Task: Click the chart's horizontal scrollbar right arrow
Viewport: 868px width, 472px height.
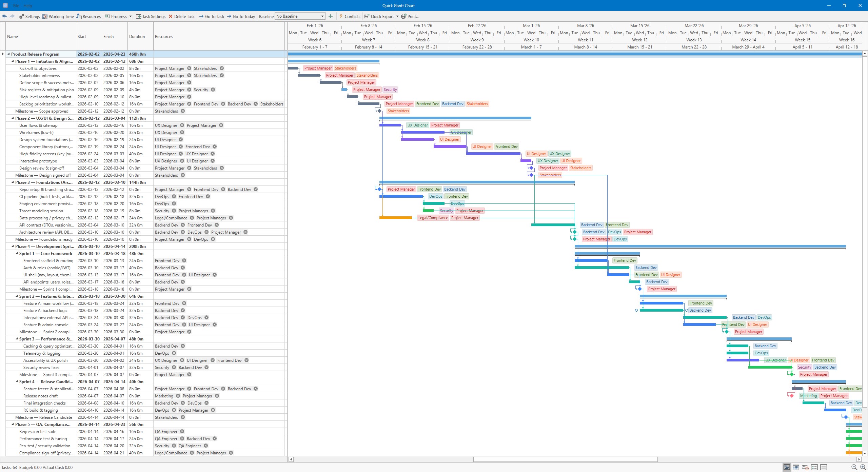Action: [859, 459]
